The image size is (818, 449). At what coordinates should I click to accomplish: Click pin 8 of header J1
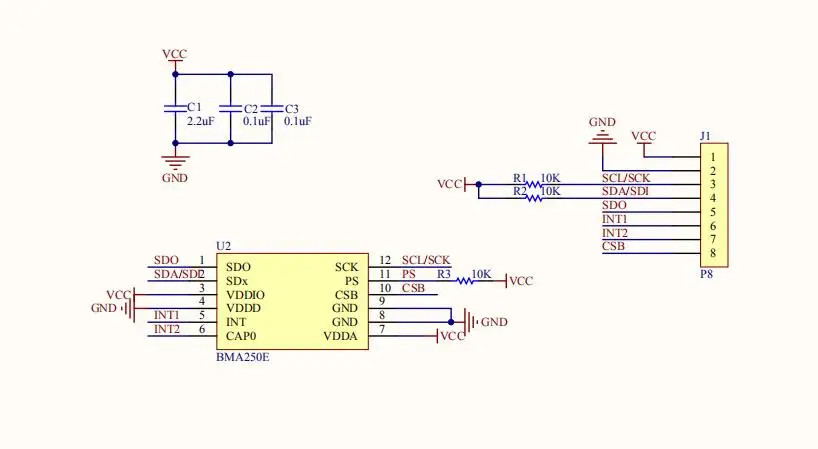pos(713,253)
